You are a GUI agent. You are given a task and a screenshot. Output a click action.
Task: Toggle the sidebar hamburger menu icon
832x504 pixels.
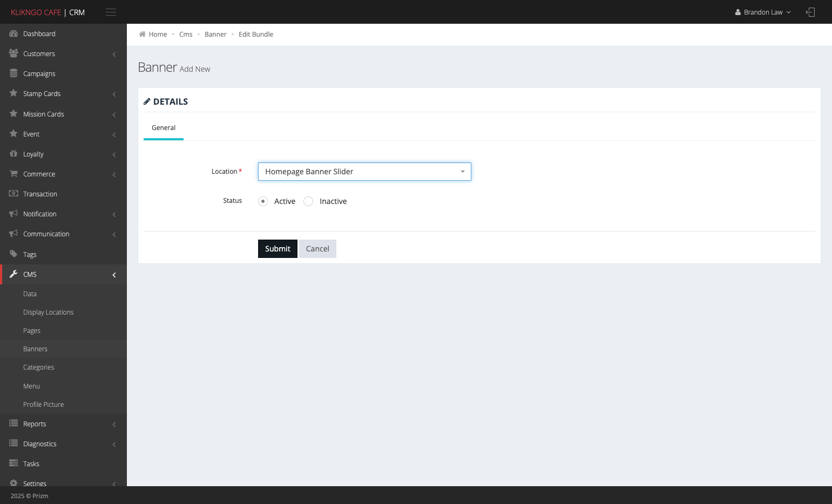click(111, 12)
